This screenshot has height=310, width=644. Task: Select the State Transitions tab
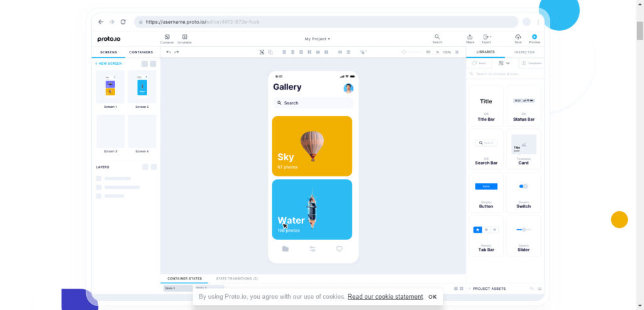(236, 279)
